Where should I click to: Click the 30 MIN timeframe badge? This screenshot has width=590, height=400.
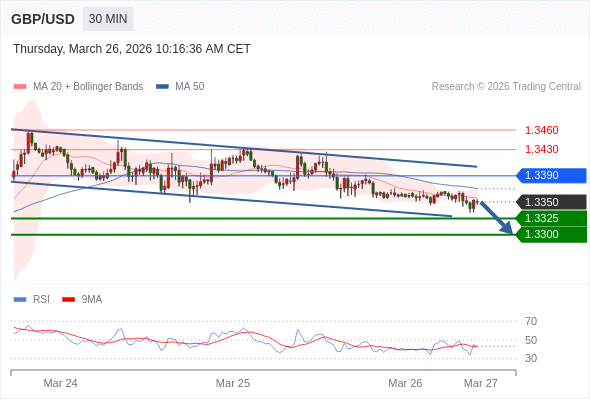tap(108, 19)
